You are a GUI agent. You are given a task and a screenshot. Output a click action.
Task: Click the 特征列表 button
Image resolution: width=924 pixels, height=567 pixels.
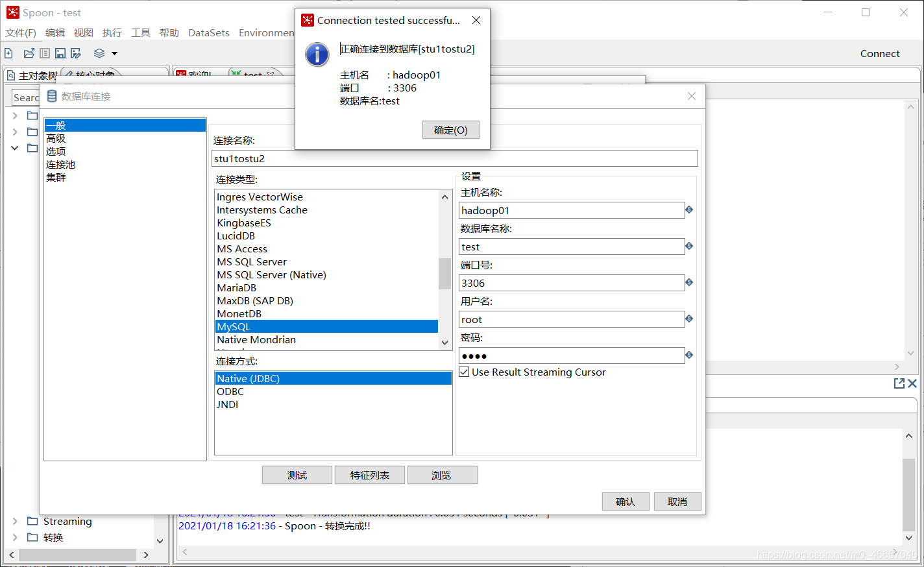(370, 475)
